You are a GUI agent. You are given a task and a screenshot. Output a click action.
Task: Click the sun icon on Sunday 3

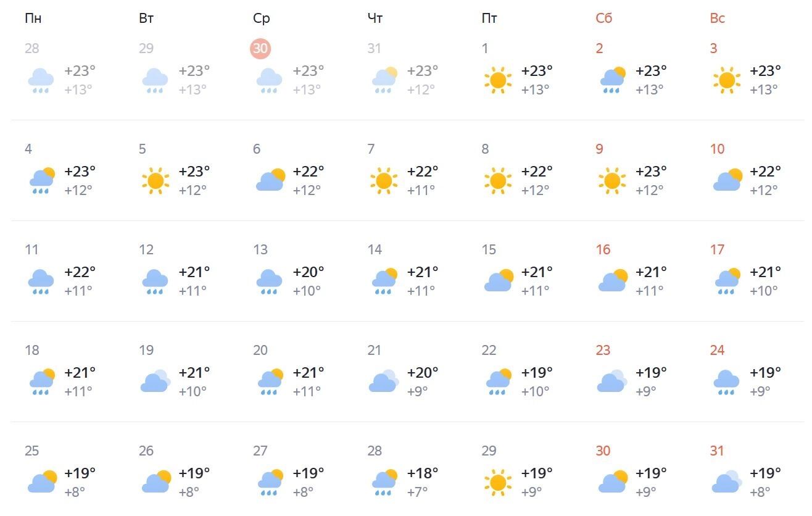[727, 80]
